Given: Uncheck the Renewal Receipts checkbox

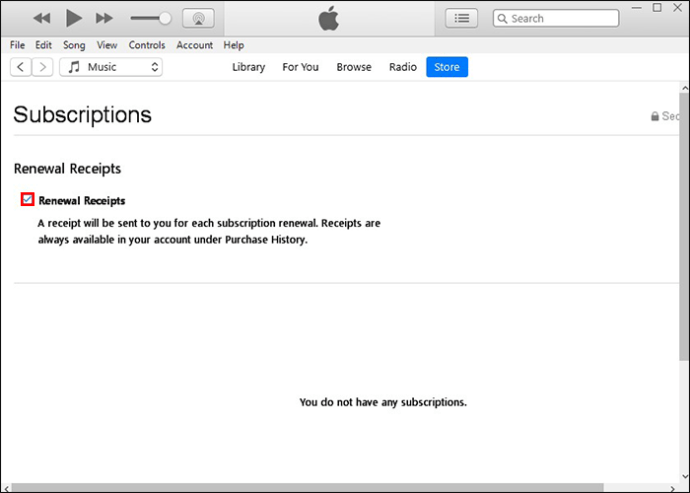Looking at the screenshot, I should pyautogui.click(x=27, y=200).
